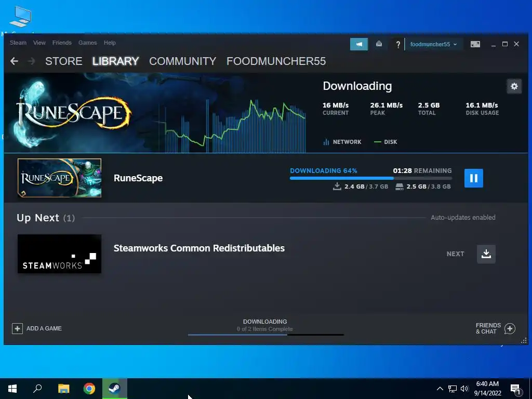
Task: Toggle the NETWORK graph legend
Action: (342, 142)
